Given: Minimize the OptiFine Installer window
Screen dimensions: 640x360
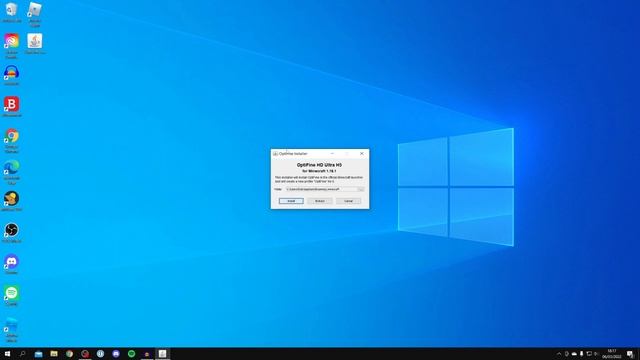Looking at the screenshot, I should (x=332, y=153).
